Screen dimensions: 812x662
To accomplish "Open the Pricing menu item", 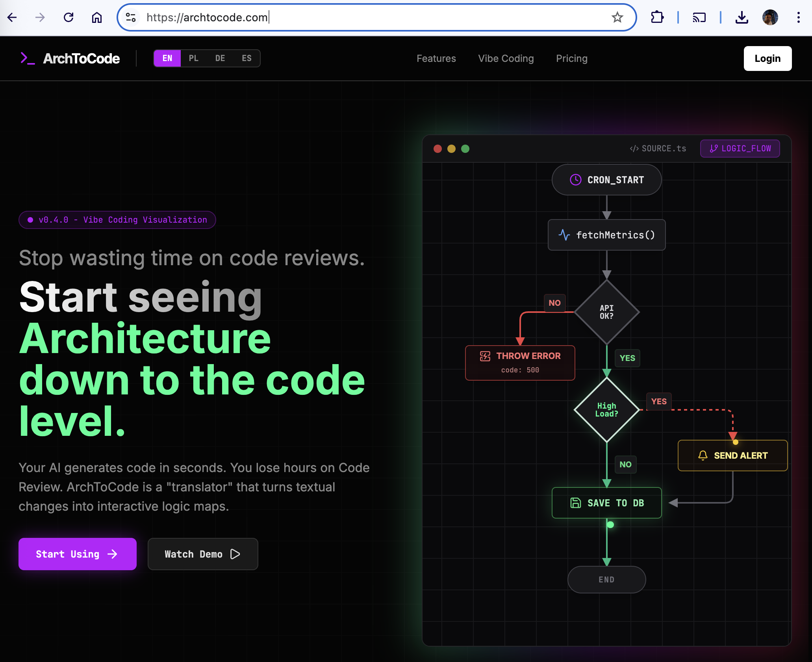I will click(571, 58).
